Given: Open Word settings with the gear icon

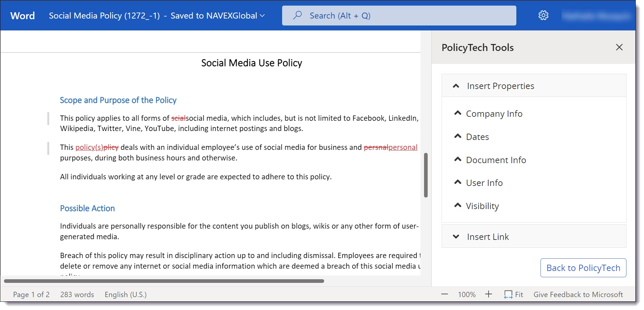Looking at the screenshot, I should click(x=543, y=15).
